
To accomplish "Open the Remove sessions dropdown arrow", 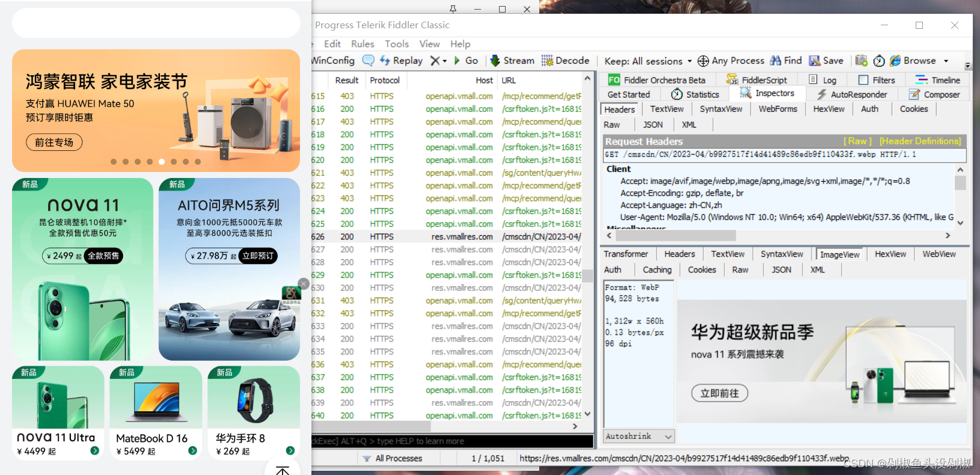I will (444, 61).
